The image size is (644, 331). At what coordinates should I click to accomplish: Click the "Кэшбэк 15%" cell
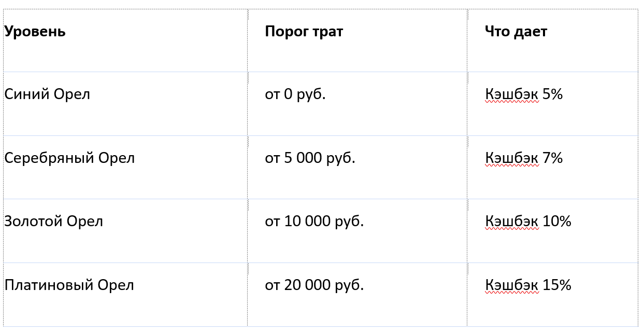528,285
